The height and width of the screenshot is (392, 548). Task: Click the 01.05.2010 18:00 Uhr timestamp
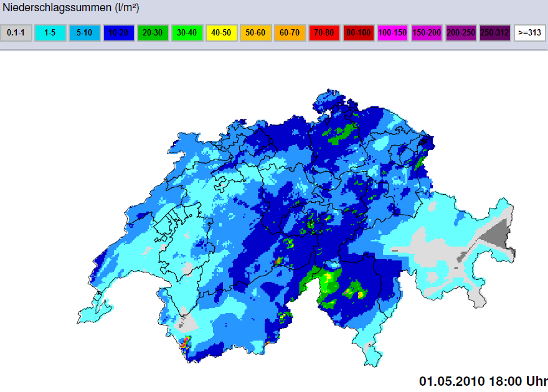[x=483, y=381]
